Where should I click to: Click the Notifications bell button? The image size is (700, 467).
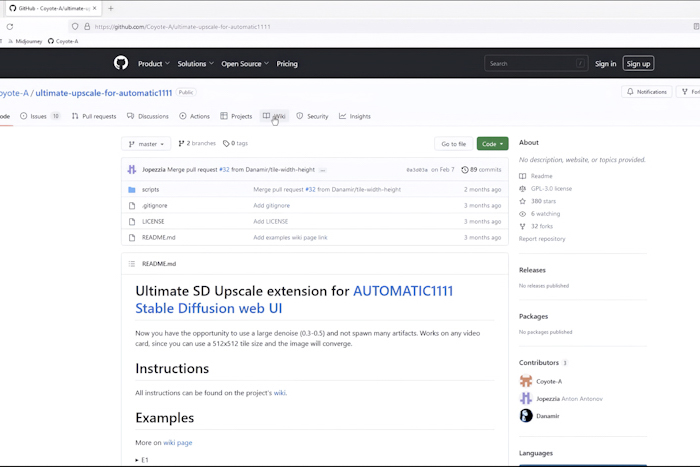tap(646, 92)
